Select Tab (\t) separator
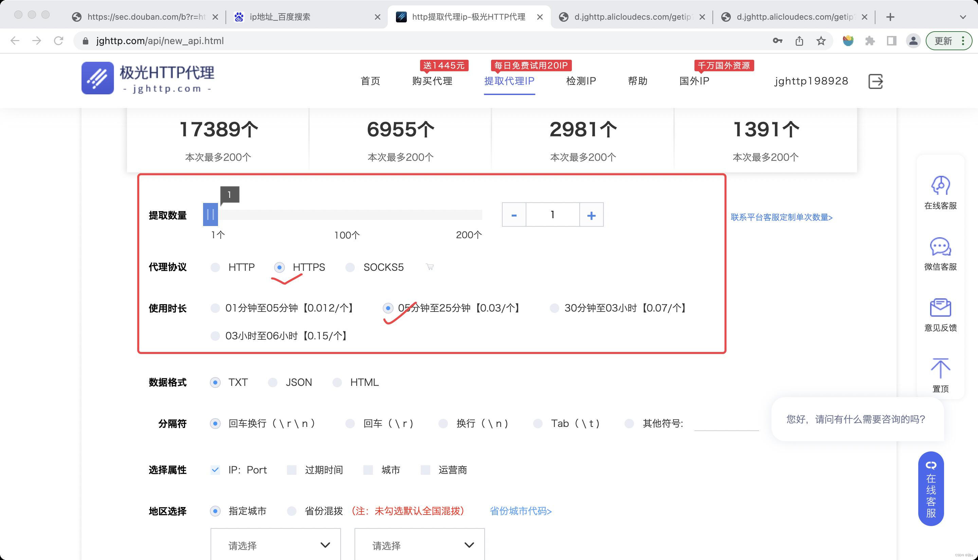The width and height of the screenshot is (978, 560). point(538,424)
